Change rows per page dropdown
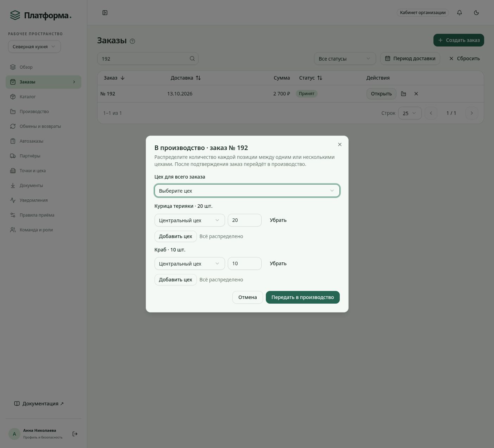 point(410,113)
